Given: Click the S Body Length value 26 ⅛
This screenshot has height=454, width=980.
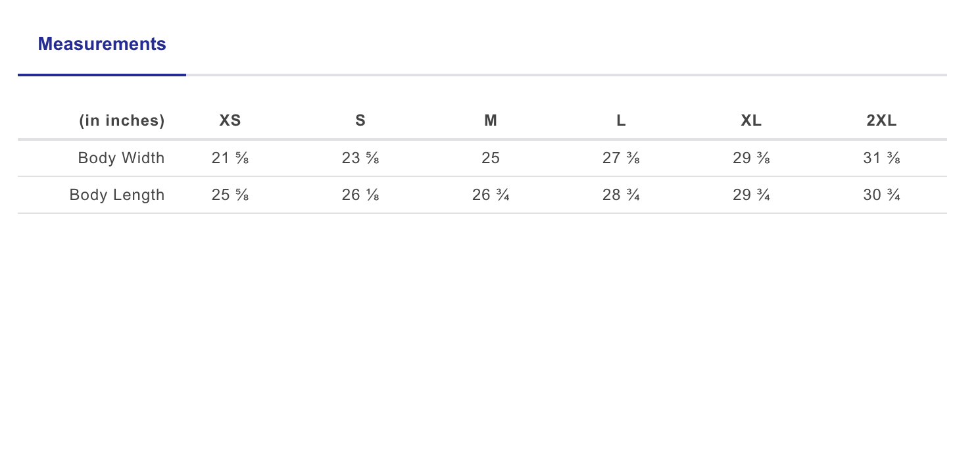Looking at the screenshot, I should 360,195.
